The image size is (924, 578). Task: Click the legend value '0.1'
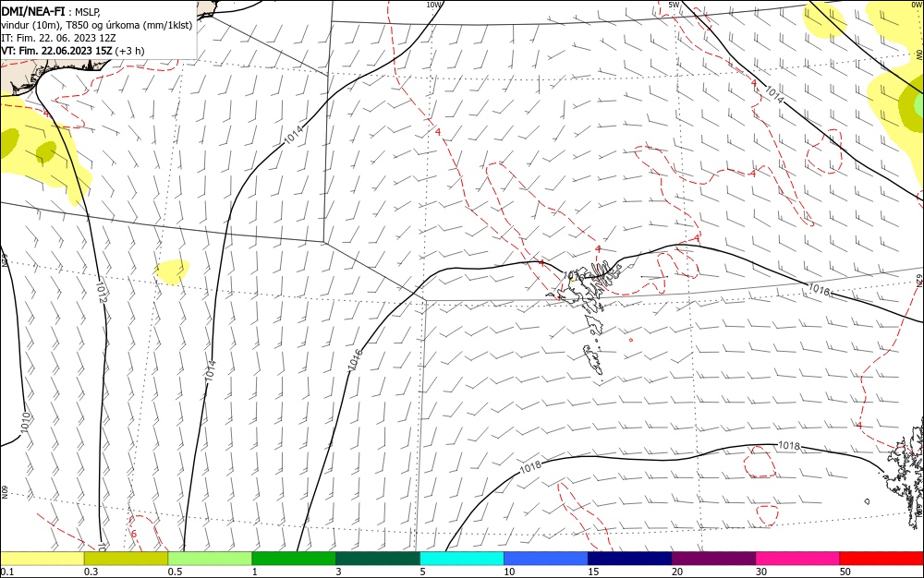click(x=7, y=572)
